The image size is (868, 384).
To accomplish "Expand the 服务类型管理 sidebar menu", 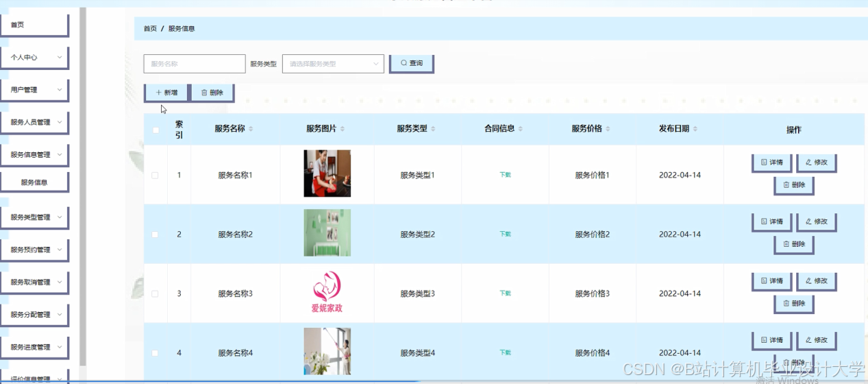I will tap(34, 217).
